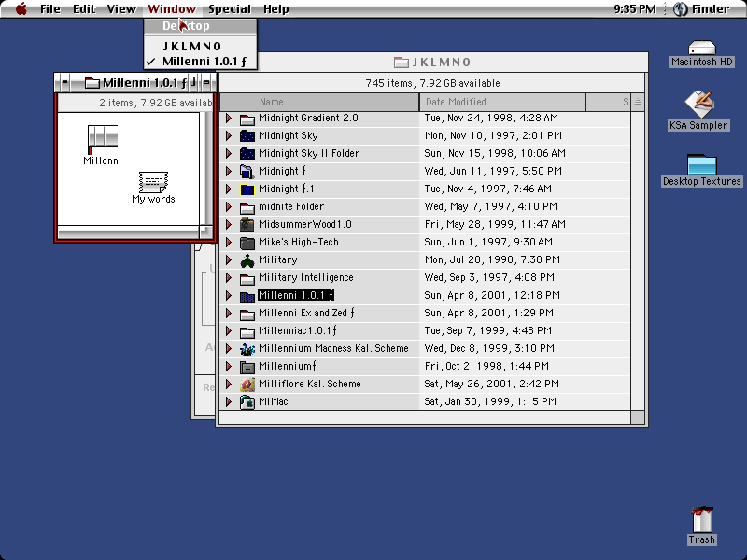The image size is (747, 560).
Task: Click the MidsummerWood1.0 folder icon
Action: pos(247,224)
